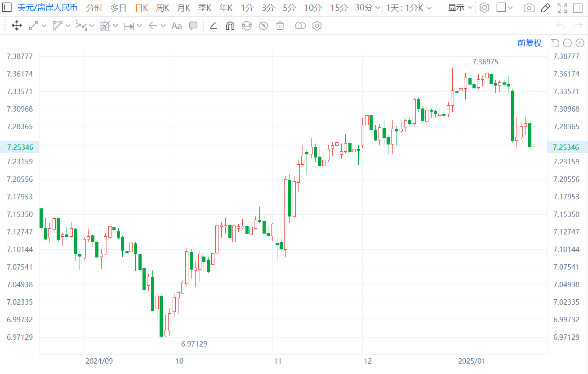
Task: Open the 显示 display dropdown
Action: pos(460,8)
